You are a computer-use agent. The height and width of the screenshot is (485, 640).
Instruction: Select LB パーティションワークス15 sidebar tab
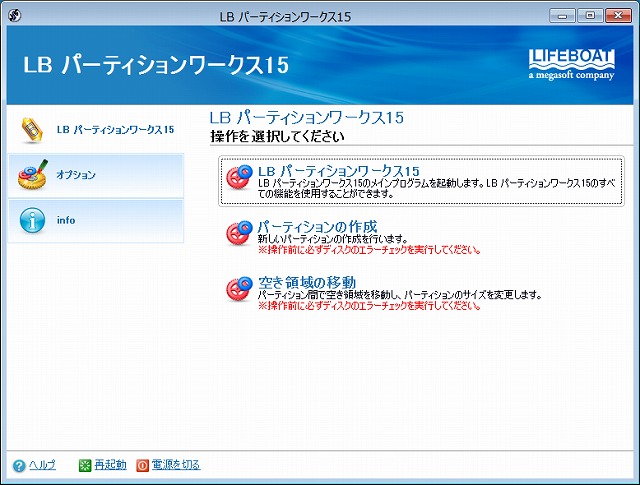(96, 130)
